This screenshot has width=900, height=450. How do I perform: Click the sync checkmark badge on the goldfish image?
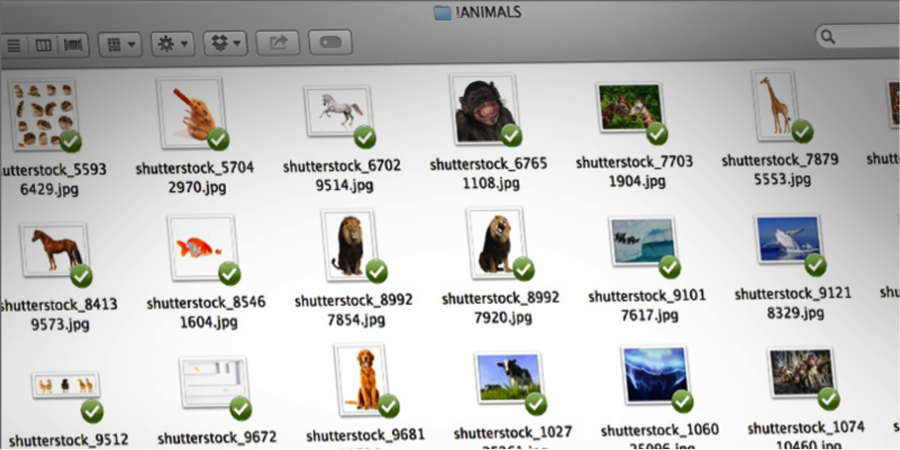pyautogui.click(x=230, y=274)
